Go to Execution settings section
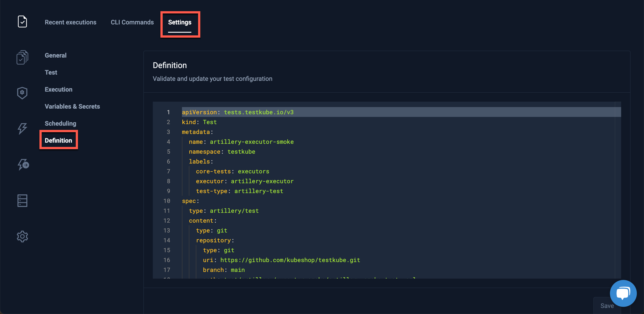This screenshot has width=644, height=314. pos(58,89)
